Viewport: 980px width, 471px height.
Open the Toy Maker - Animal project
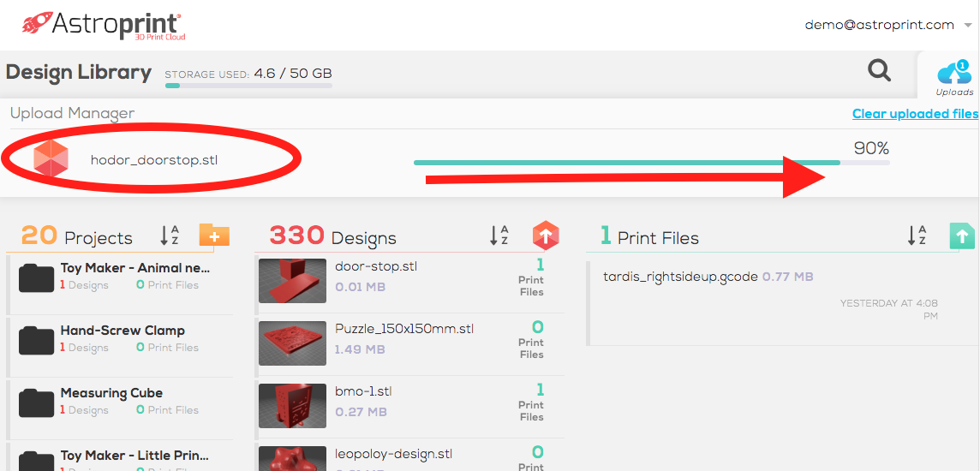click(x=134, y=268)
